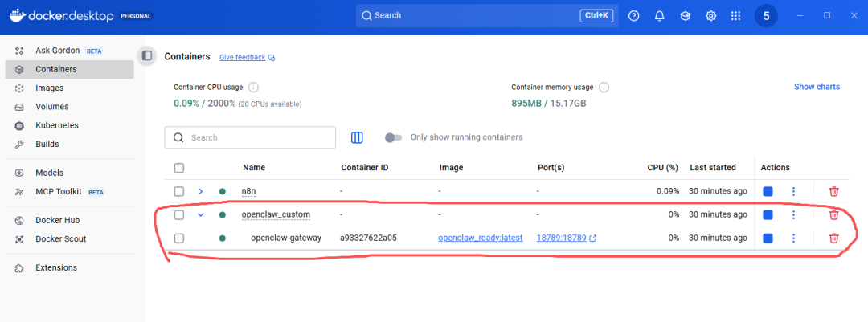Open the column customization icon beside search

[x=358, y=137]
